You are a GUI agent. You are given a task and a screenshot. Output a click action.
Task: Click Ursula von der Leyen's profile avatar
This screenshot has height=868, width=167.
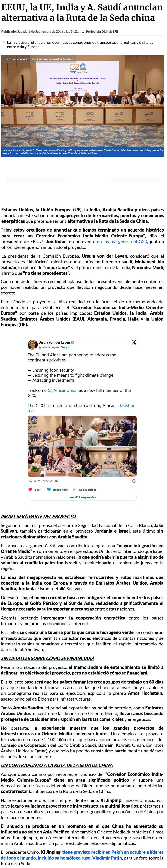coord(32,344)
